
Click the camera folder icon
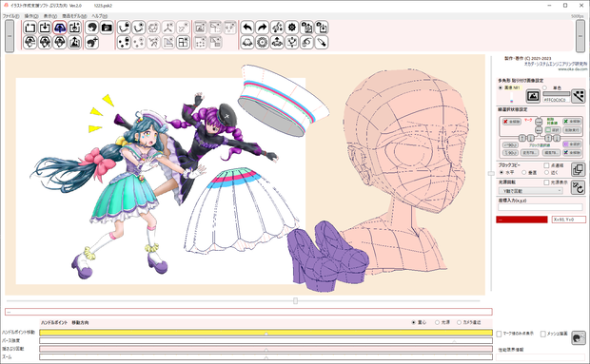click(x=107, y=28)
